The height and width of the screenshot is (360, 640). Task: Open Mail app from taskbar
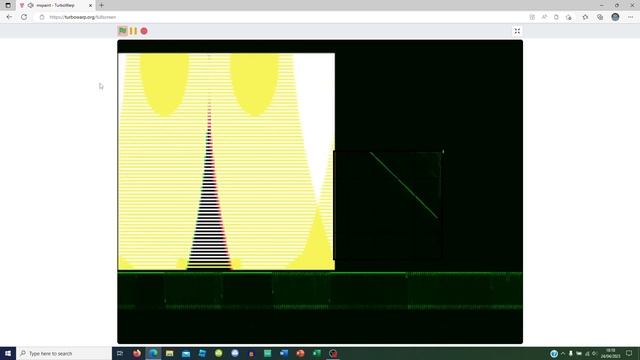coord(186,353)
